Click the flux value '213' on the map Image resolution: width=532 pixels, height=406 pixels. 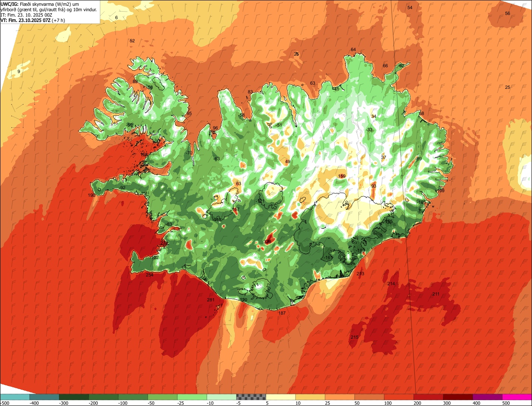coord(360,274)
